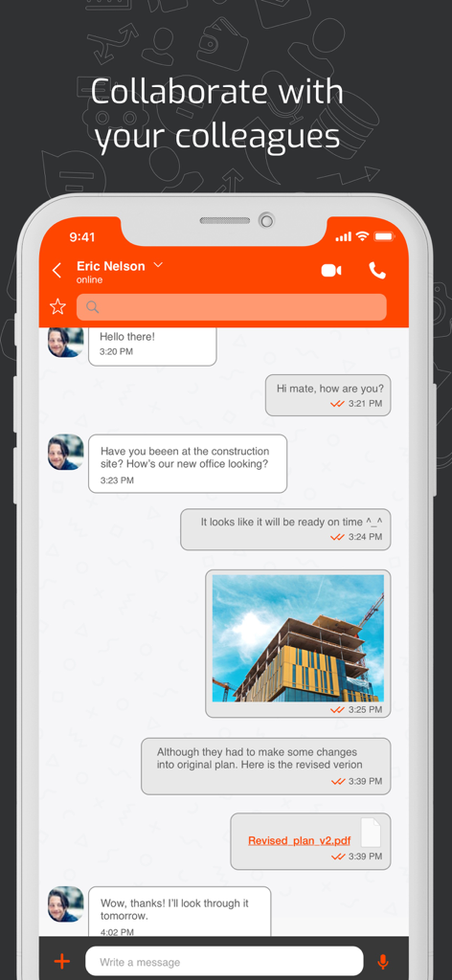
Task: Tap avatar beside Wow, thanks message
Action: (66, 903)
